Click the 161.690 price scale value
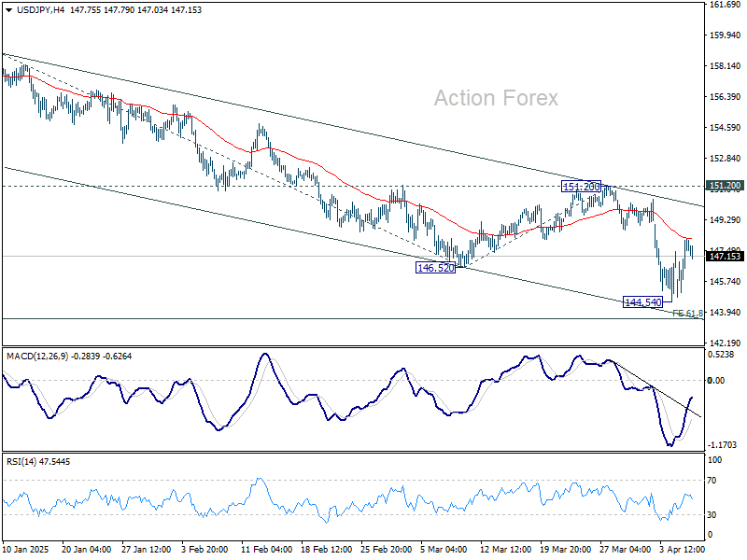The image size is (747, 560). click(x=726, y=5)
